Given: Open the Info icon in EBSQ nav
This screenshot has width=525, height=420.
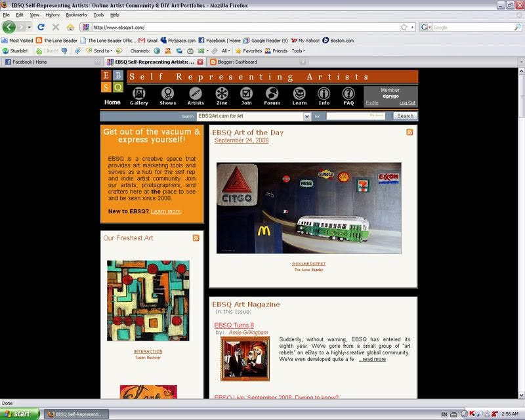Looking at the screenshot, I should pos(324,96).
